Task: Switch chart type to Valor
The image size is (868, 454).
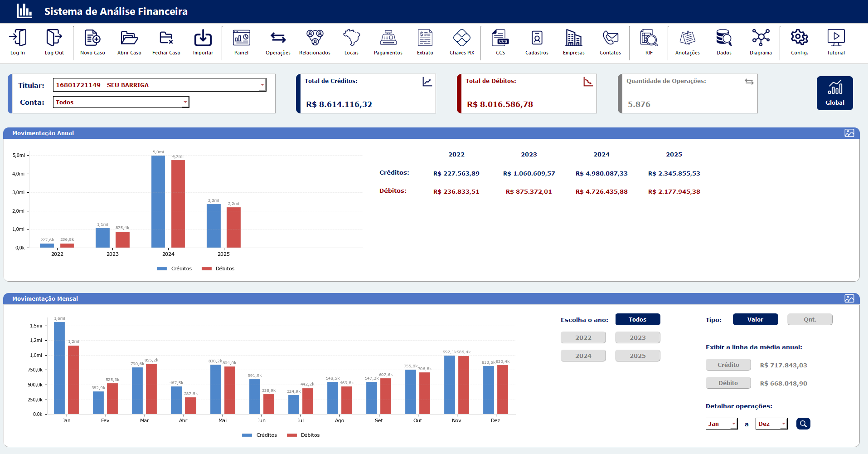Action: pos(756,319)
